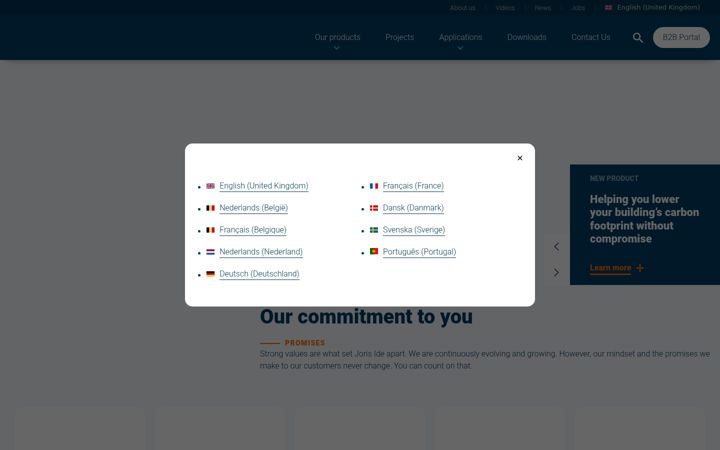
Task: Close the language selection popup
Action: (x=520, y=158)
